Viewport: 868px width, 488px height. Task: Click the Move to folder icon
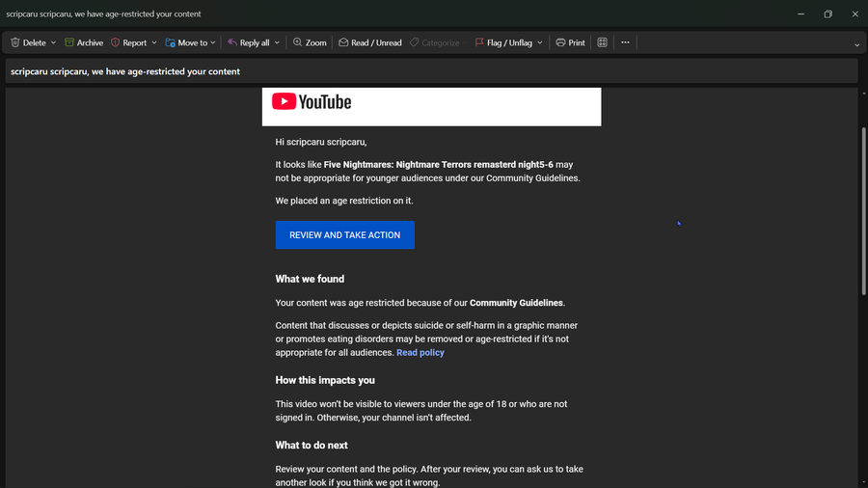click(x=170, y=42)
